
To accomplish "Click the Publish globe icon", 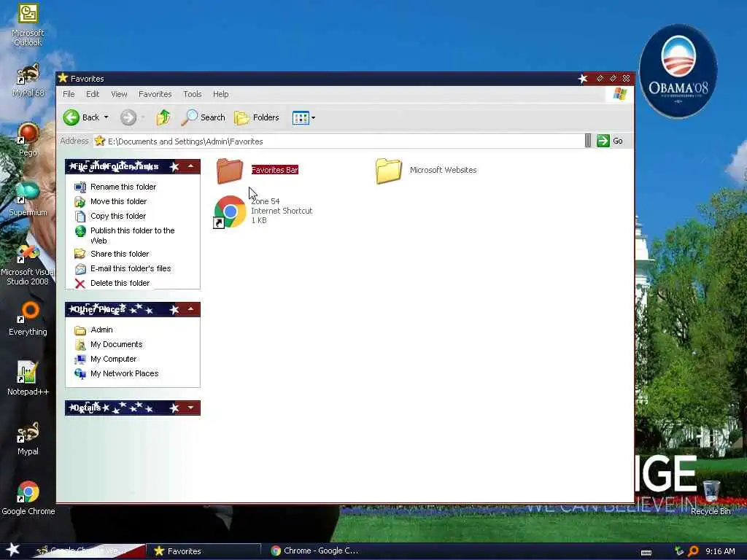I will click(x=80, y=231).
